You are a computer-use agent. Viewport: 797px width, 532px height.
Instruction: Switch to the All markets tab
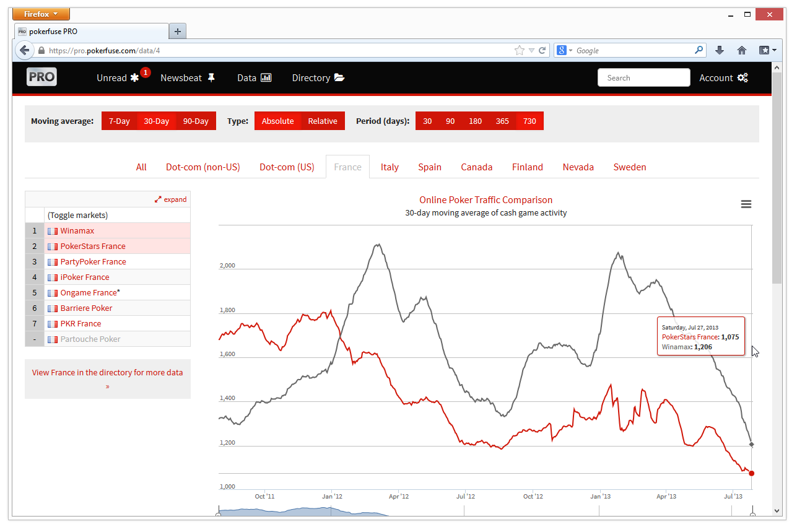tap(141, 167)
